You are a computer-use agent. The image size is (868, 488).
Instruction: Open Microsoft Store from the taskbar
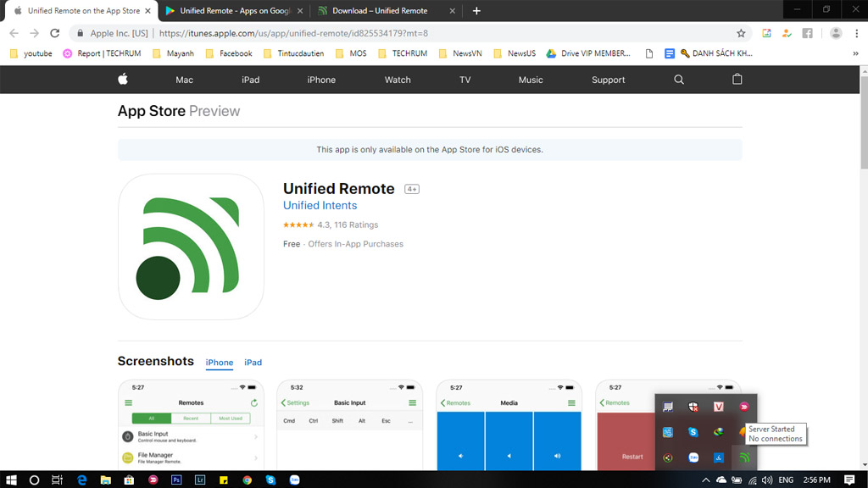click(x=129, y=480)
